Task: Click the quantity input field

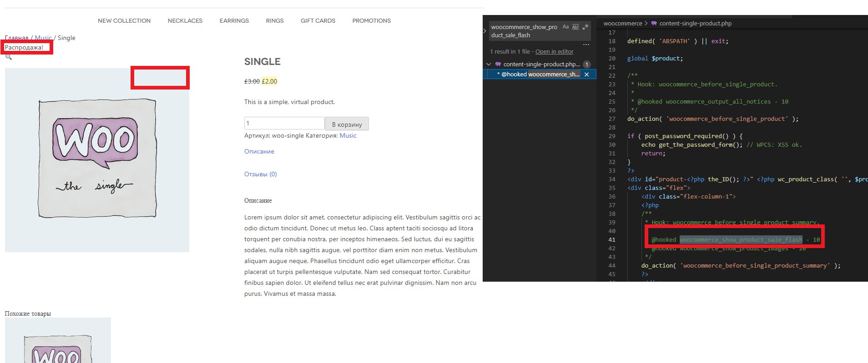Action: point(284,123)
